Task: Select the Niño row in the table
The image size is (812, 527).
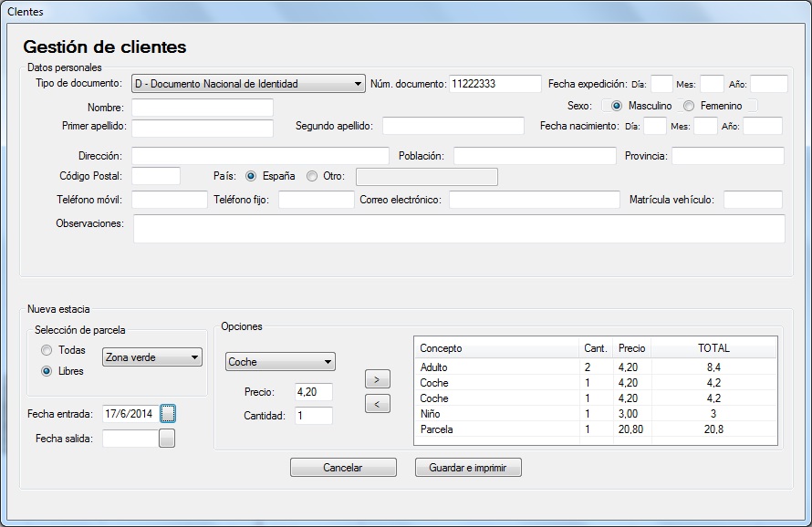Action: pyautogui.click(x=596, y=414)
